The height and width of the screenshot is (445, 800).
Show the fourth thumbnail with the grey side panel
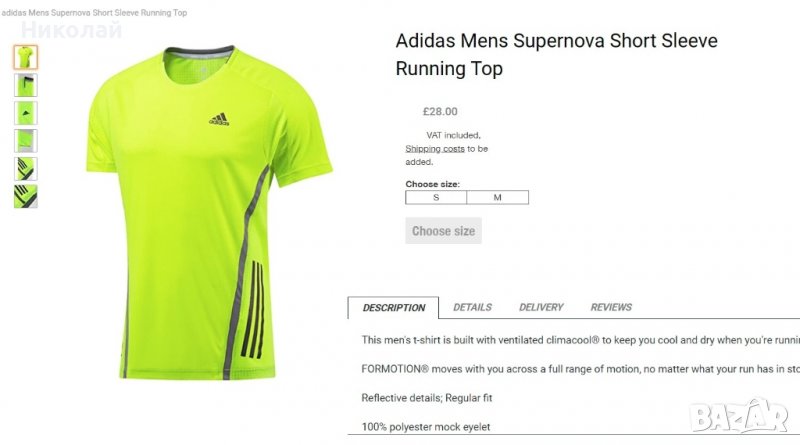click(x=26, y=141)
